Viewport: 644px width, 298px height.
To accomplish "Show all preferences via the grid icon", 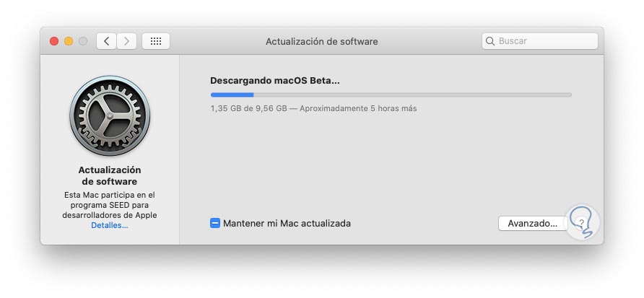I will point(156,41).
